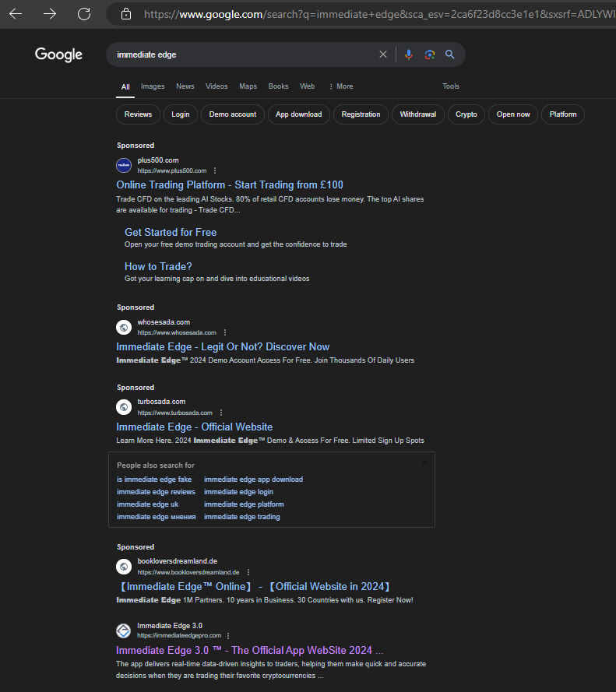Open Immediate Edge - Official Website link
Image resolution: width=616 pixels, height=692 pixels.
(x=194, y=427)
